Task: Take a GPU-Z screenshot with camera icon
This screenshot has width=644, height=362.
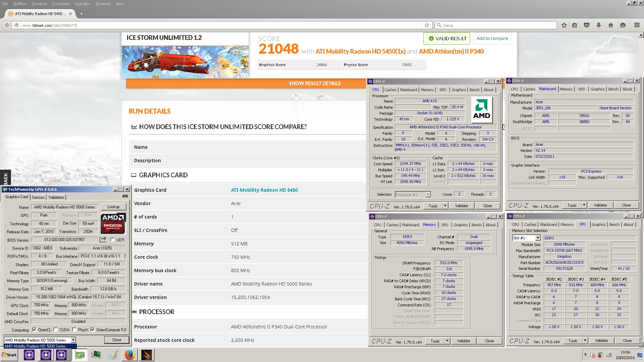Action: click(125, 196)
